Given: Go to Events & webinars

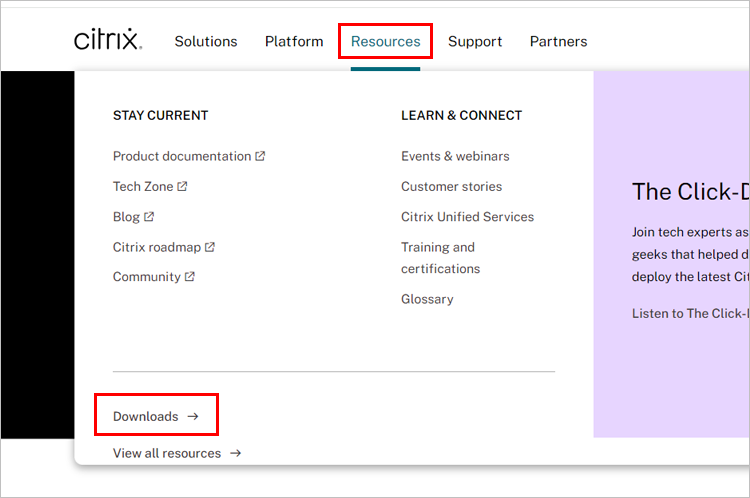Looking at the screenshot, I should coord(455,156).
